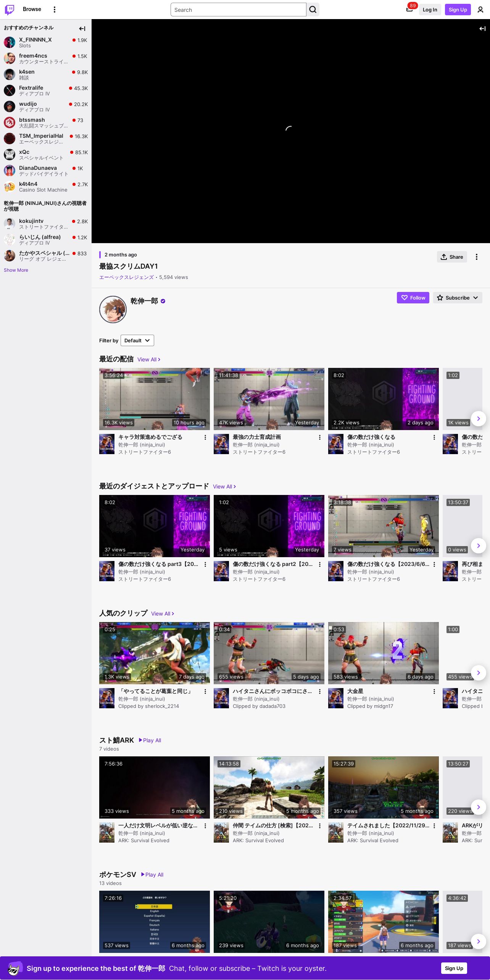
Task: Open kokujintv channel avatar in sidebar
Action: pos(10,224)
